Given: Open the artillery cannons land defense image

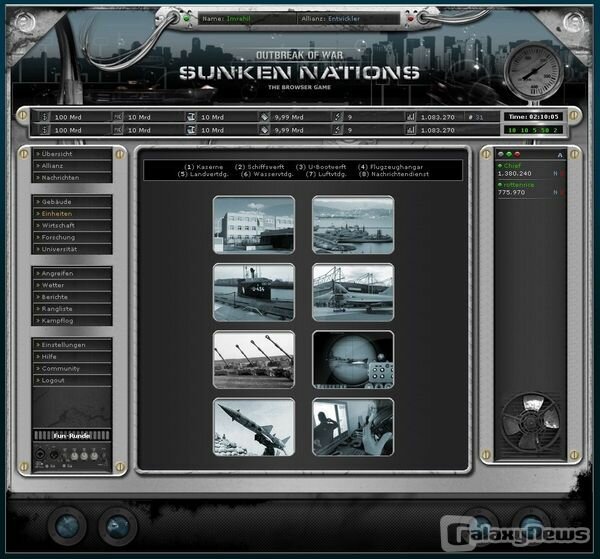Looking at the screenshot, I should tap(254, 360).
